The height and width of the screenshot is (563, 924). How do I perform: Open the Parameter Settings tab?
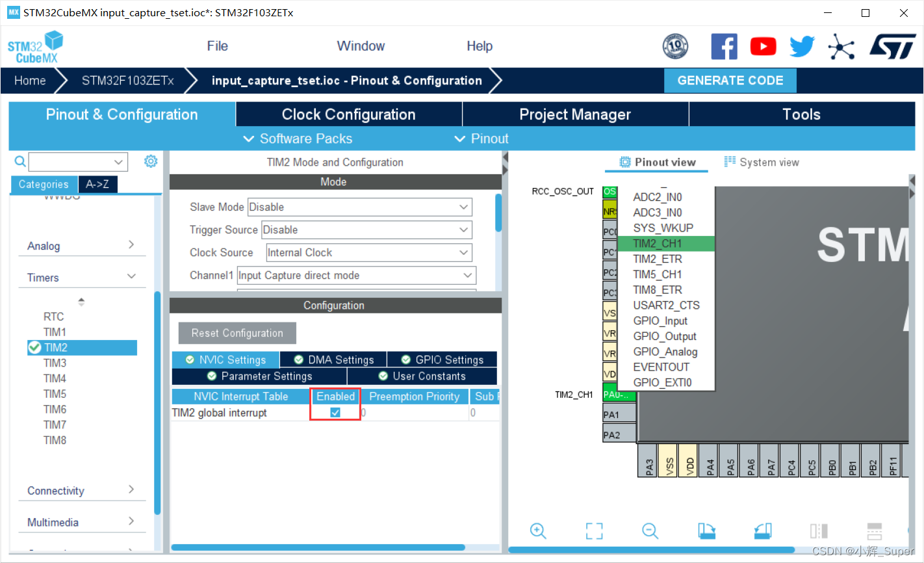tap(259, 376)
